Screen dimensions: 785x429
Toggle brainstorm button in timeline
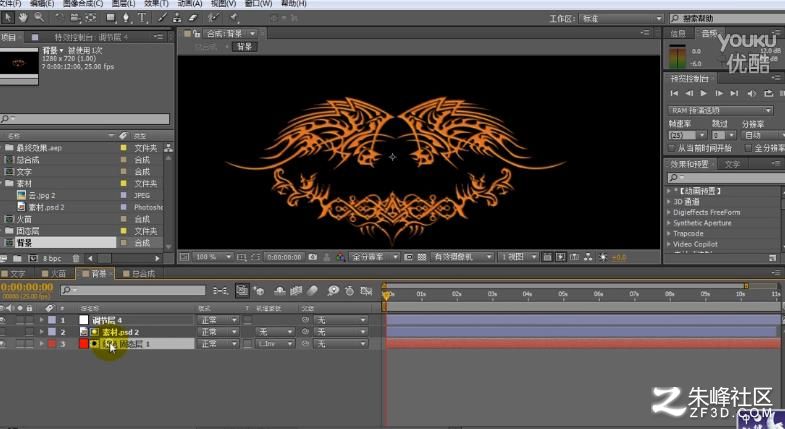[333, 290]
